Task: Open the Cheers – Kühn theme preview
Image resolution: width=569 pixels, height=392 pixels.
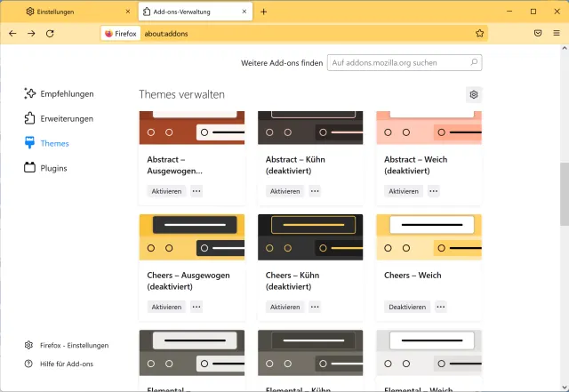Action: click(x=310, y=237)
